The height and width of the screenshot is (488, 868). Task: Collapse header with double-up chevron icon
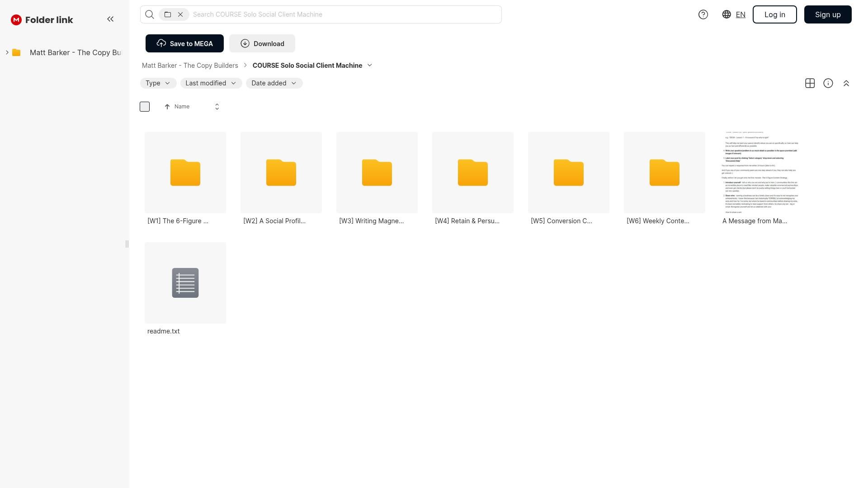click(846, 83)
